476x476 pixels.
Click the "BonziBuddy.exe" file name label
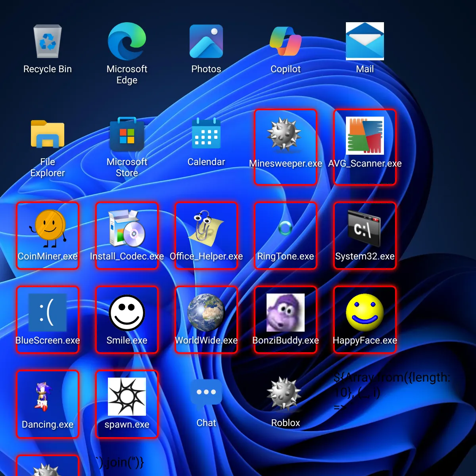coord(286,340)
